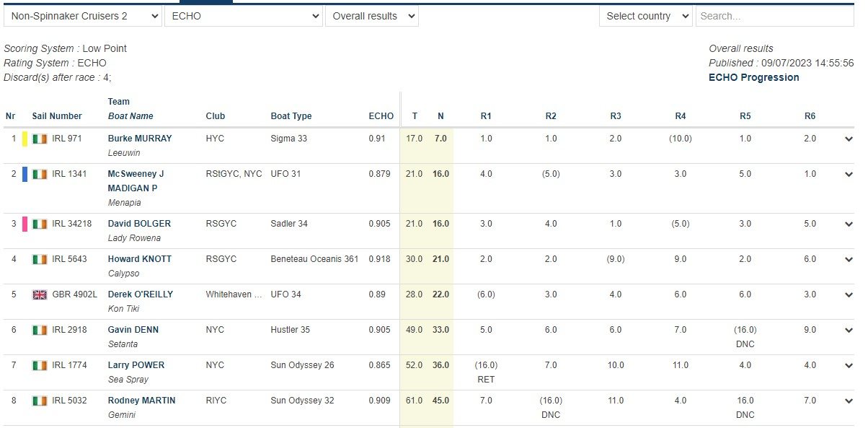Open the ECHO rating system dropdown
868x428 pixels.
(243, 16)
